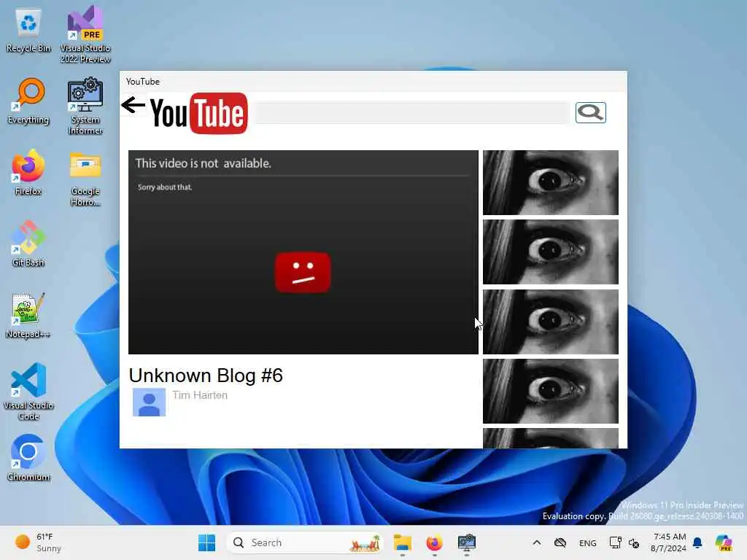The height and width of the screenshot is (560, 747).
Task: Click the YouTube logo
Action: click(x=198, y=113)
